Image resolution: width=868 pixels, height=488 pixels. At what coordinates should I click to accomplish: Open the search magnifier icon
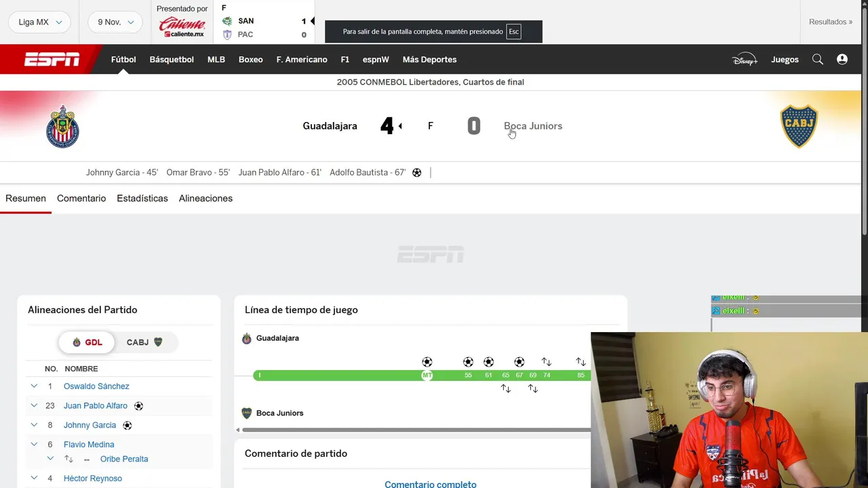coord(818,60)
